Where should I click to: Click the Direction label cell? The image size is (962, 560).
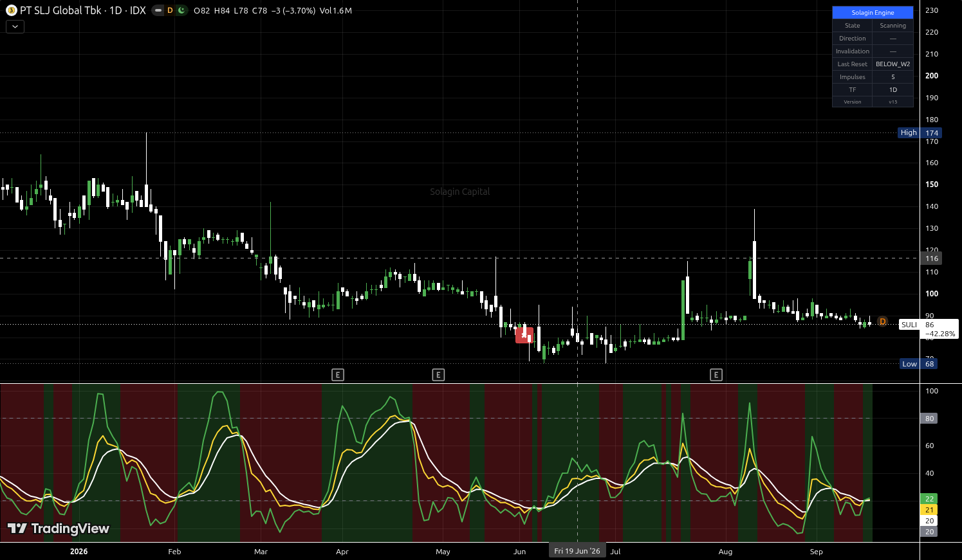click(x=853, y=39)
